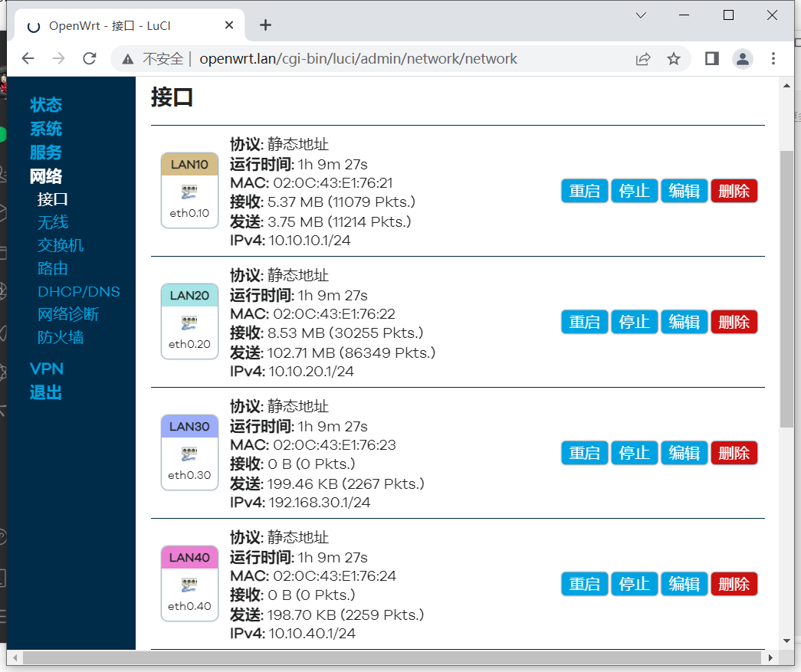Click the share icon in the address bar
Viewport: 801px width, 672px height.
643,58
